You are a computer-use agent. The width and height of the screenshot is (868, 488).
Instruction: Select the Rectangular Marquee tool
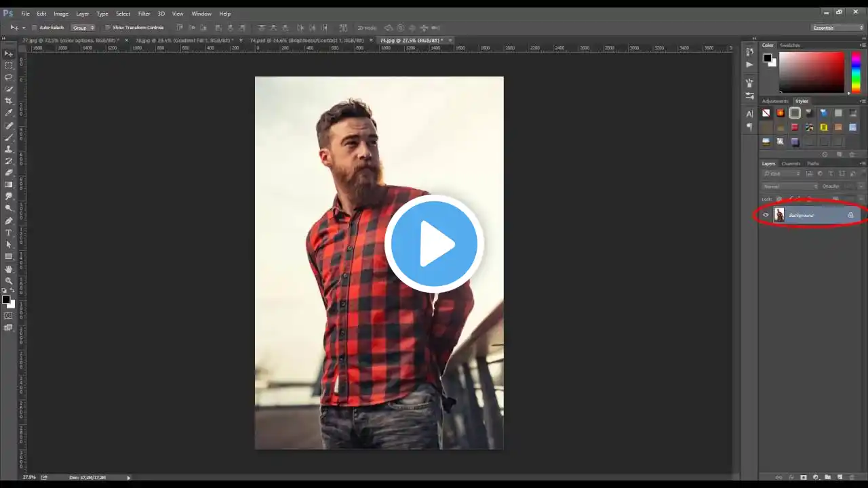pos(9,65)
